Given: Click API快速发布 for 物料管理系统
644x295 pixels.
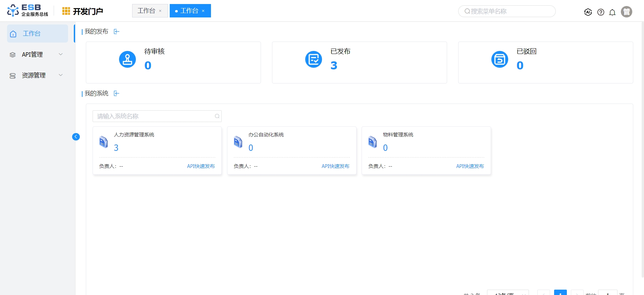Looking at the screenshot, I should 470,166.
